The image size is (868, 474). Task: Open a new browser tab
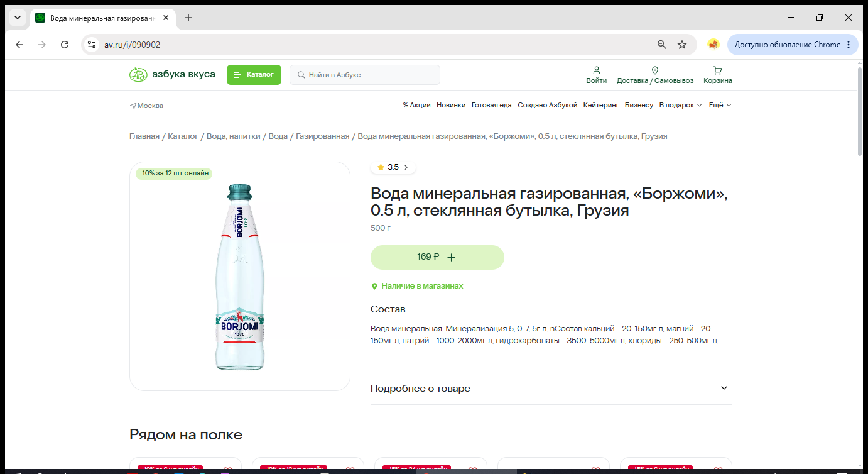click(x=188, y=18)
